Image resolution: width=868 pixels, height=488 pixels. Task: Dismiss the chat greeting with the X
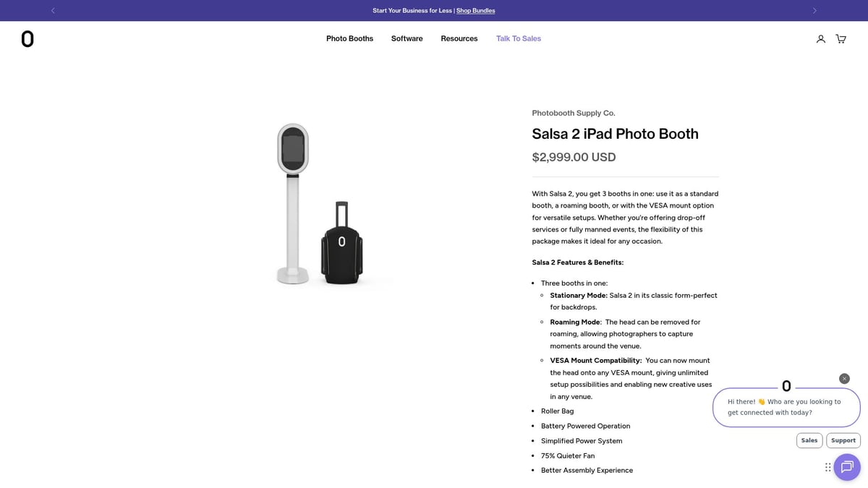coord(844,378)
